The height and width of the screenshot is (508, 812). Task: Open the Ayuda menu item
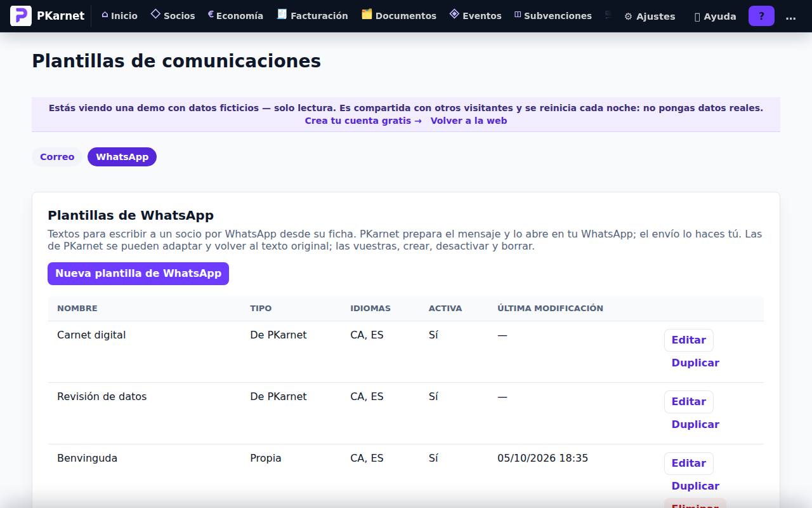715,17
